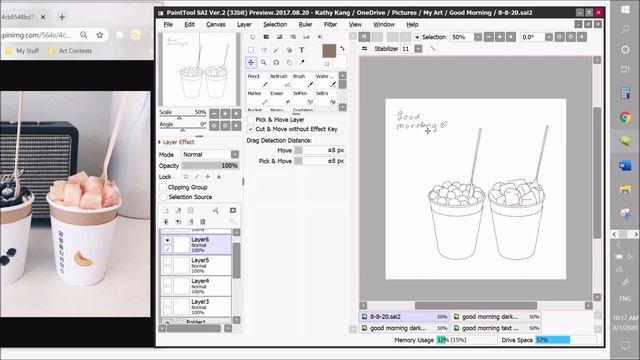
Task: Select the Rotate view tool
Action: 276,62
